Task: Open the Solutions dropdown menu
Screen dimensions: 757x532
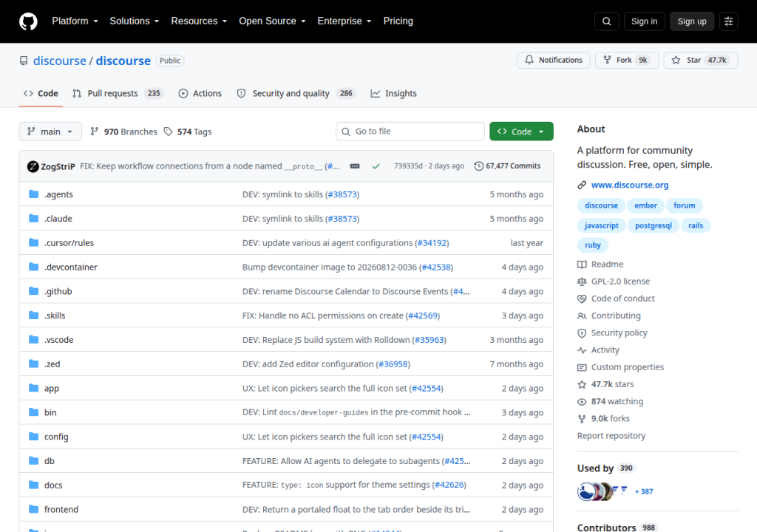Action: pos(135,21)
